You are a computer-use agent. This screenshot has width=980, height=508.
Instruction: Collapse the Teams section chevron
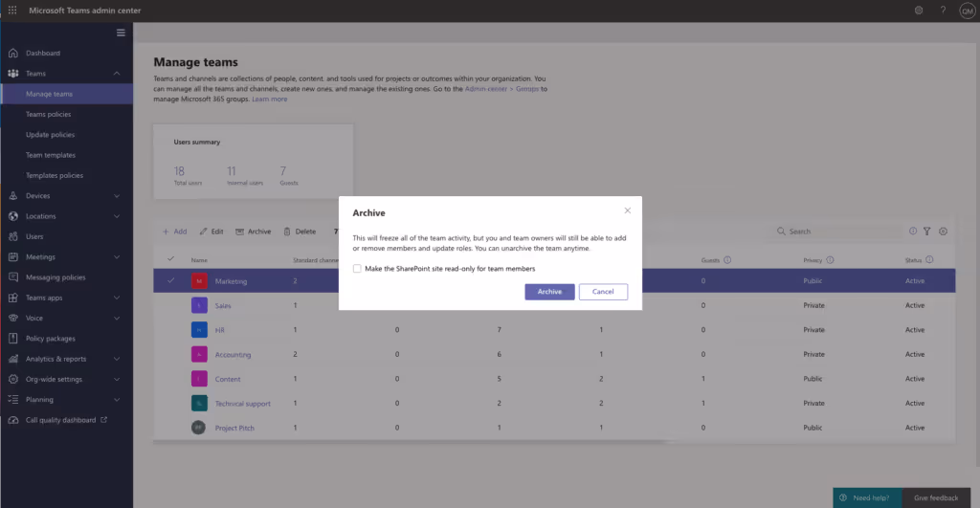point(117,74)
